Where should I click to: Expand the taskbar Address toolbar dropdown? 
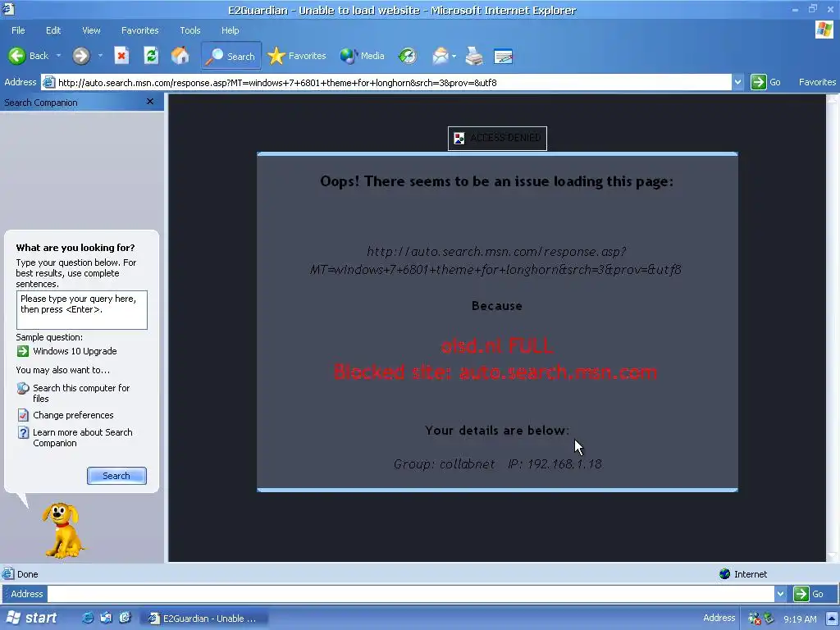[x=781, y=594]
